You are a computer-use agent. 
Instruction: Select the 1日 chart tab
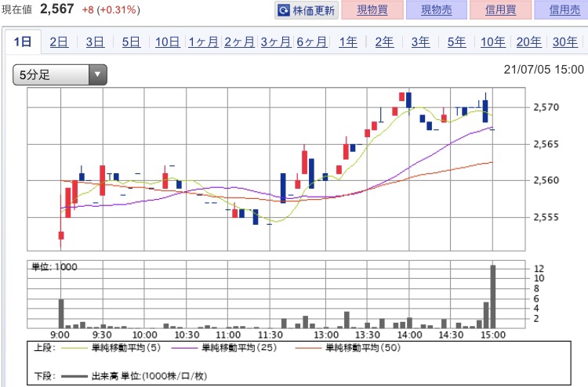(x=23, y=42)
